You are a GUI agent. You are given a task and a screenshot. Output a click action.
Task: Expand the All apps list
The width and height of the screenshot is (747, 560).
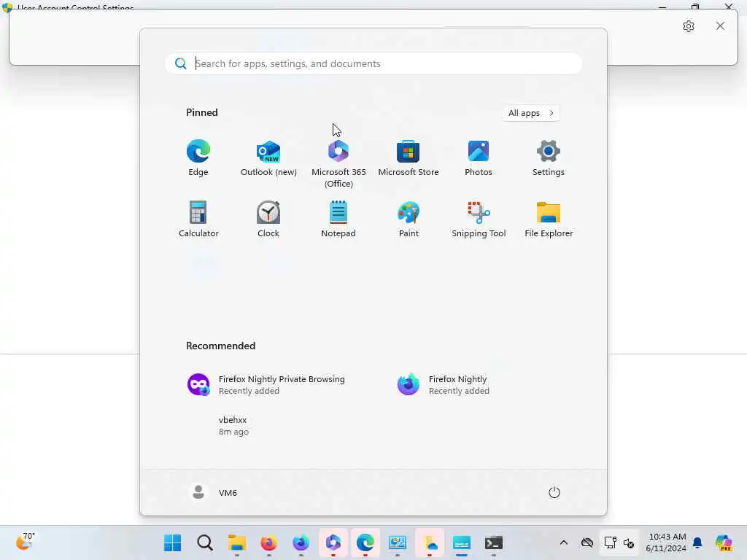point(531,113)
